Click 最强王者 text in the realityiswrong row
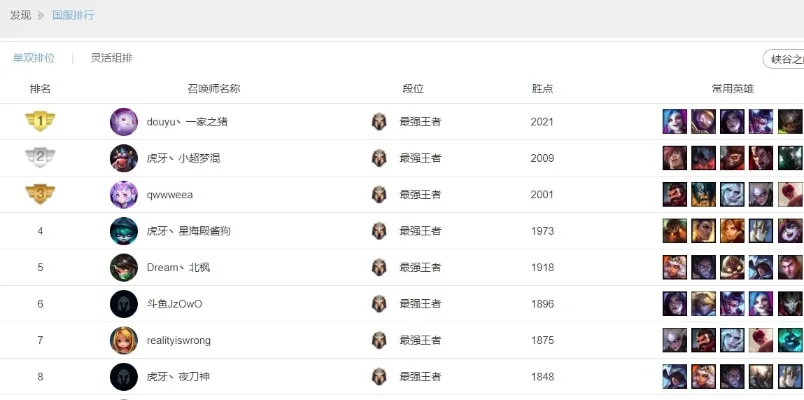 click(420, 341)
